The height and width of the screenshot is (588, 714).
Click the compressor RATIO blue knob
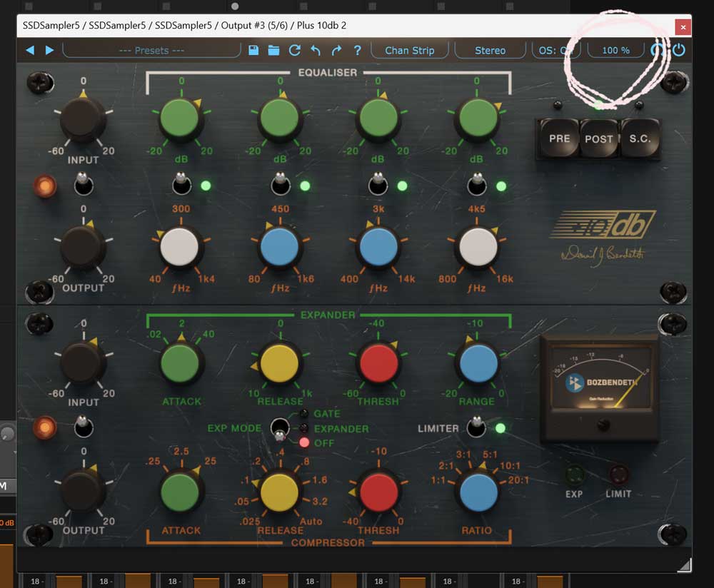point(478,492)
